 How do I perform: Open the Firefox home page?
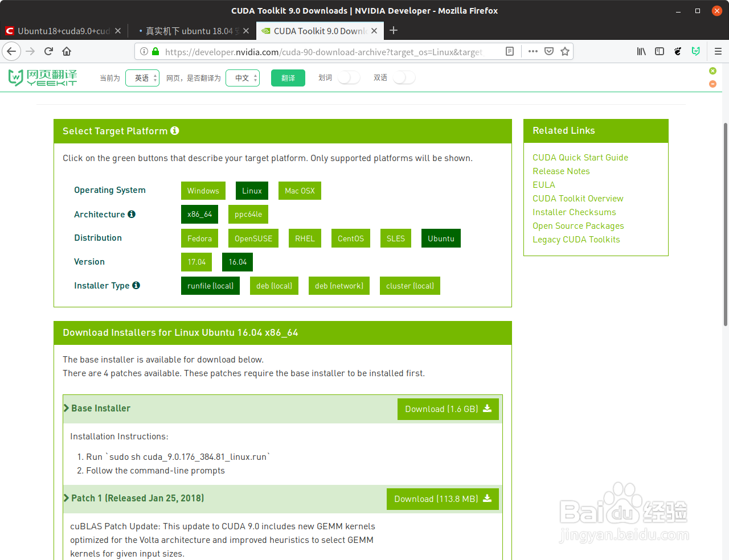(67, 51)
